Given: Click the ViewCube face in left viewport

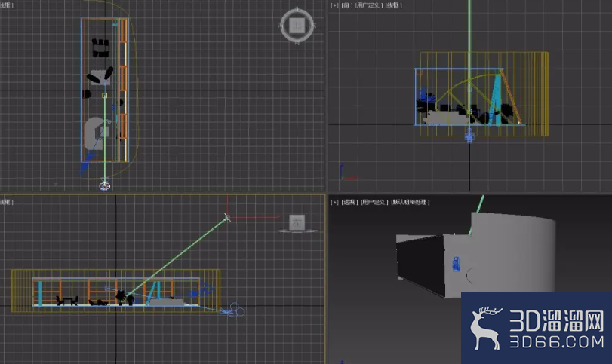Looking at the screenshot, I should (x=297, y=222).
